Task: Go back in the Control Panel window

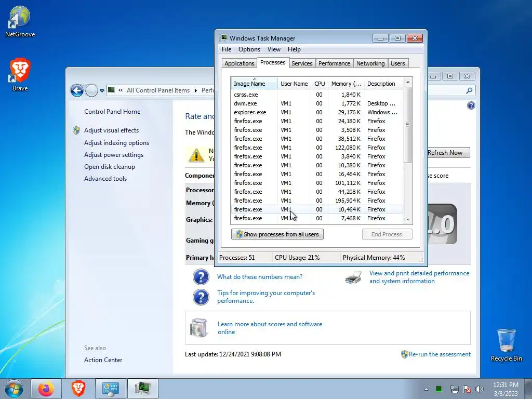Action: pyautogui.click(x=77, y=90)
